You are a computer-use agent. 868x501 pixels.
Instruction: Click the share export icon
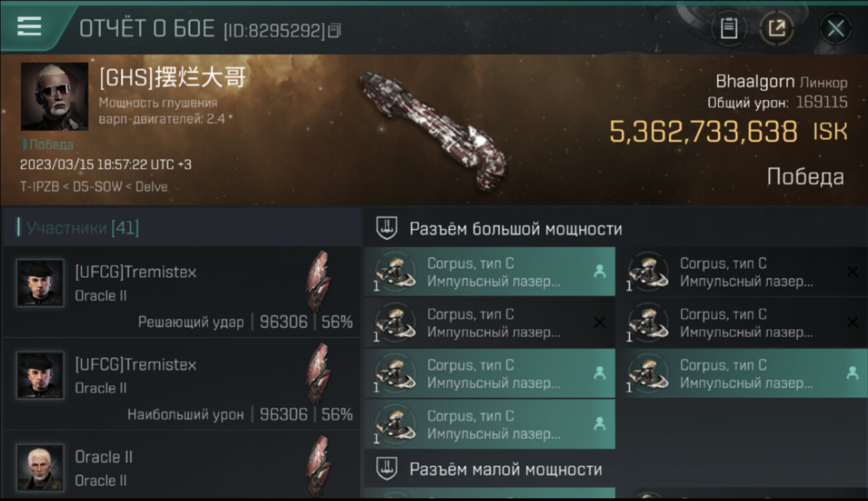pyautogui.click(x=777, y=28)
